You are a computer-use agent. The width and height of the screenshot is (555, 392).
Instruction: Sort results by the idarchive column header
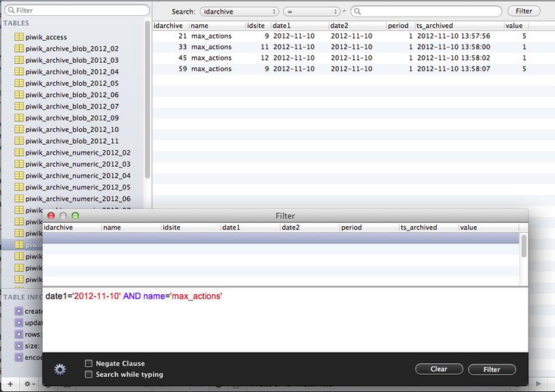point(171,26)
